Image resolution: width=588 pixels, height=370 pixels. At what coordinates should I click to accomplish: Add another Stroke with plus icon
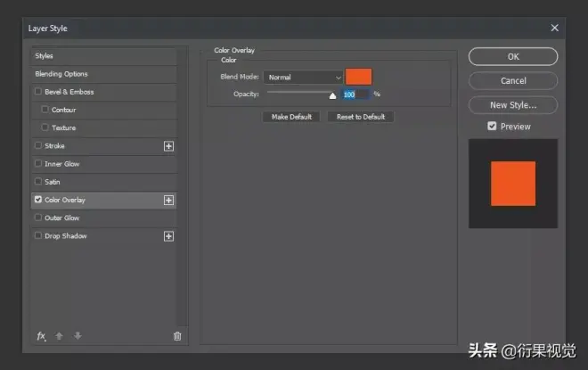[x=168, y=146]
